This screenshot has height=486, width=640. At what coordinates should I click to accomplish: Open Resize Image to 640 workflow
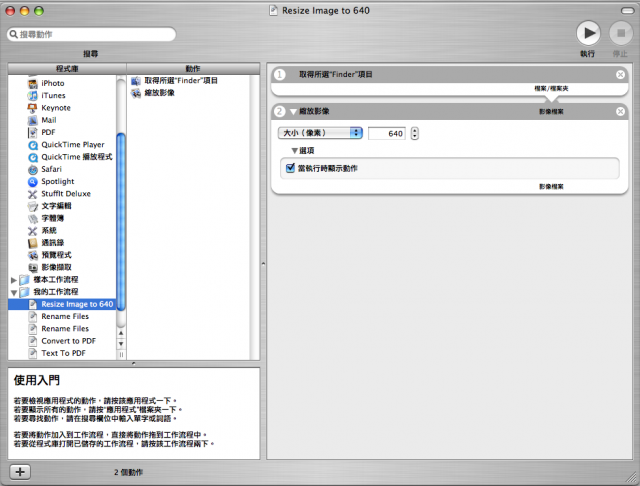tap(62, 304)
